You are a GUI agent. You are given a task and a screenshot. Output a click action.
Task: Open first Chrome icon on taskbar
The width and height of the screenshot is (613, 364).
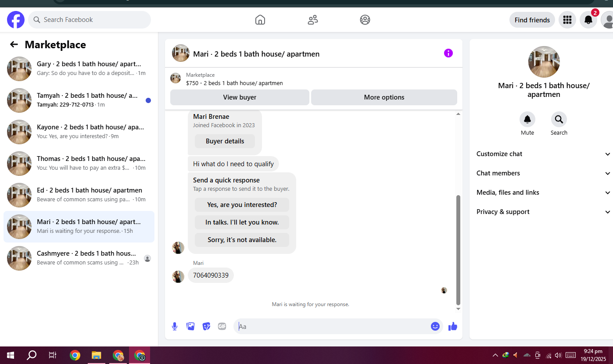pyautogui.click(x=75, y=355)
